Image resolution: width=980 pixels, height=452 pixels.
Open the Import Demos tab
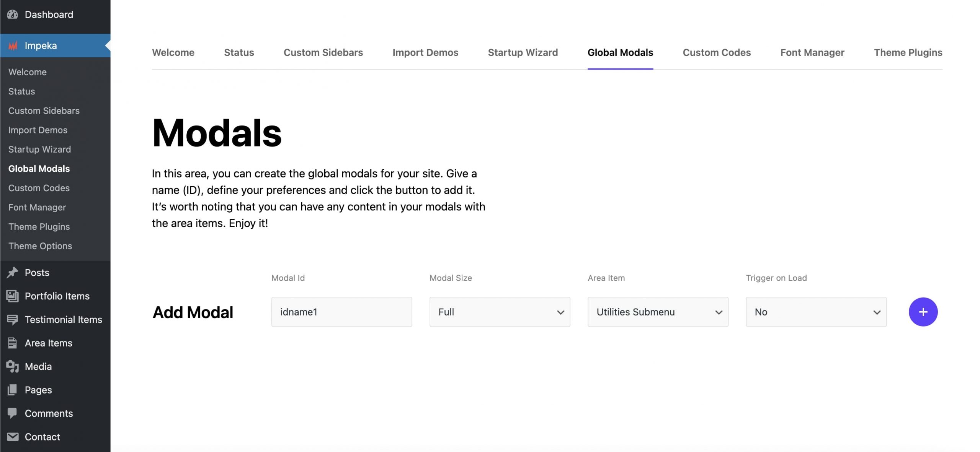425,52
